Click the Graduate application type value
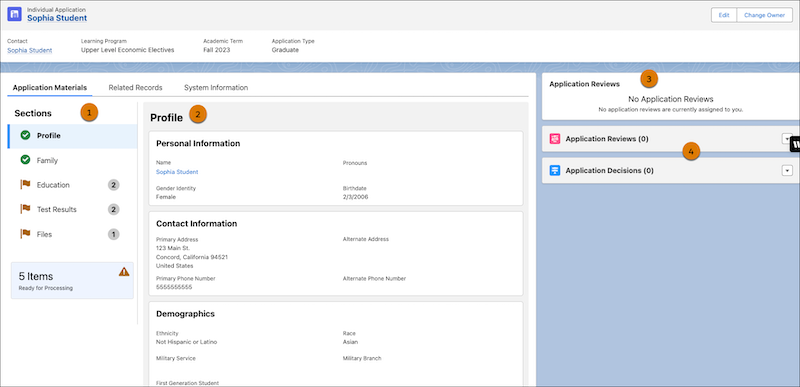The height and width of the screenshot is (387, 800). point(285,50)
